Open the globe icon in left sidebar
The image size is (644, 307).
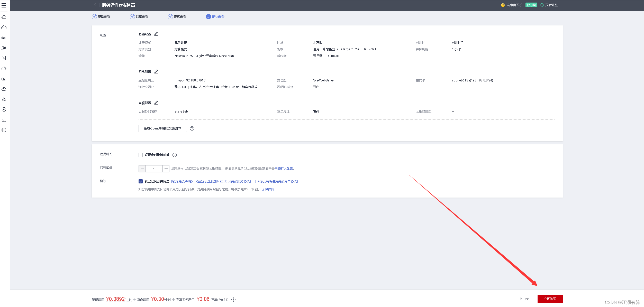(4, 130)
